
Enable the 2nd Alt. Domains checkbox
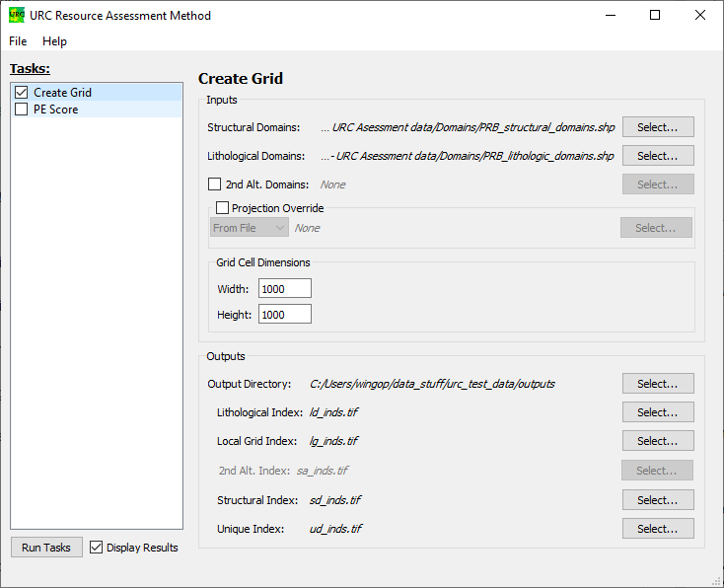214,184
